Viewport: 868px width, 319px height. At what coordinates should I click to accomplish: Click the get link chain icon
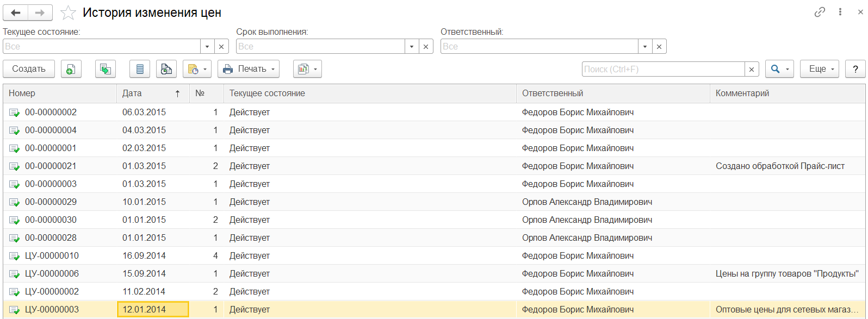pyautogui.click(x=820, y=12)
